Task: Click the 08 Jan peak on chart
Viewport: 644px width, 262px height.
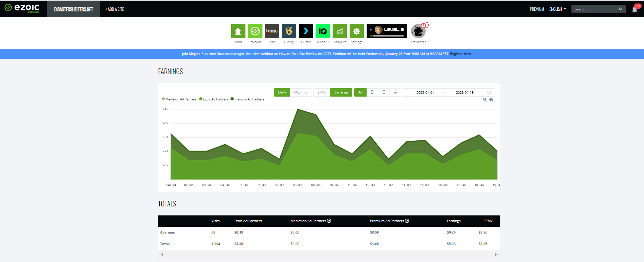Action: [x=298, y=109]
